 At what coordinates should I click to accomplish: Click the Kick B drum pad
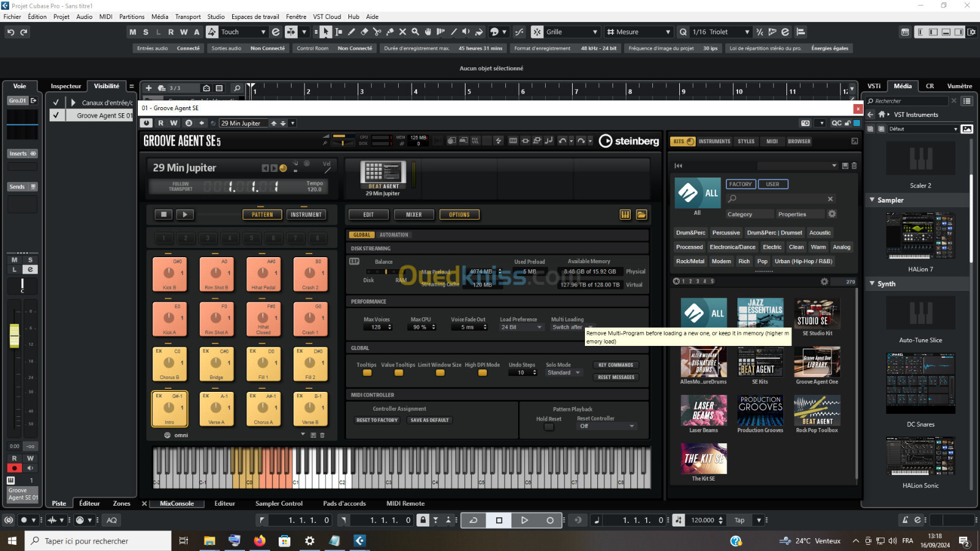pyautogui.click(x=169, y=274)
